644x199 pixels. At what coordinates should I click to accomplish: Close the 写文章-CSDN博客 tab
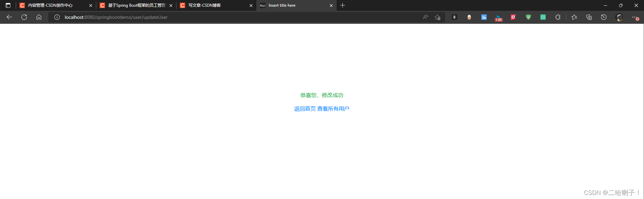pos(251,5)
